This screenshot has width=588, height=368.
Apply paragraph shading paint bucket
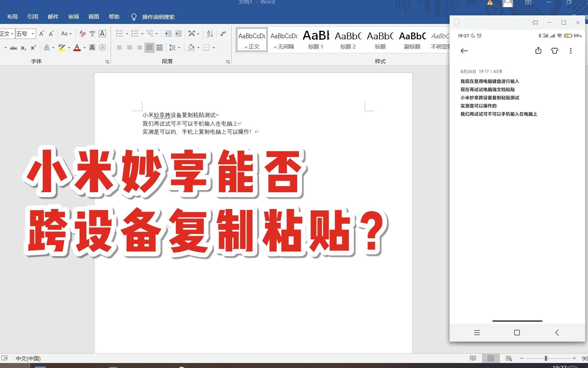click(191, 48)
